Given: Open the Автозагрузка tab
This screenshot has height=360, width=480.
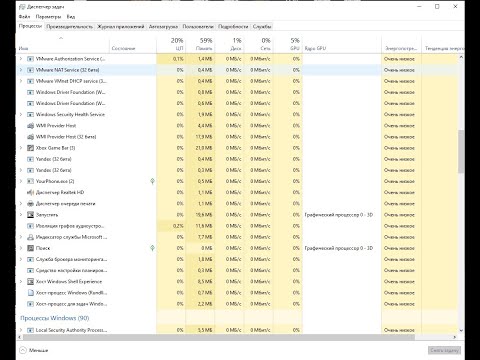Looking at the screenshot, I should 163,27.
